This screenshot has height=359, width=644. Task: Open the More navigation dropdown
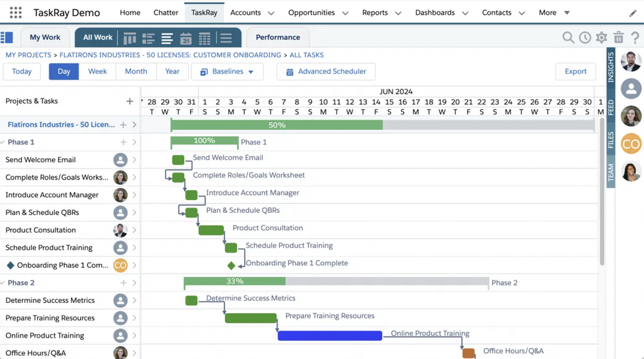pos(554,13)
